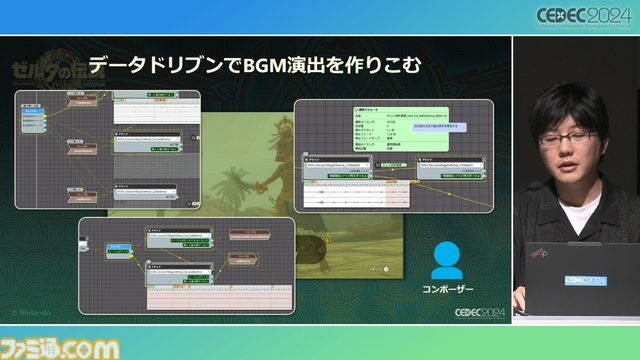Click speaker icon on the CutState01 asset node

pyautogui.click(x=420, y=160)
